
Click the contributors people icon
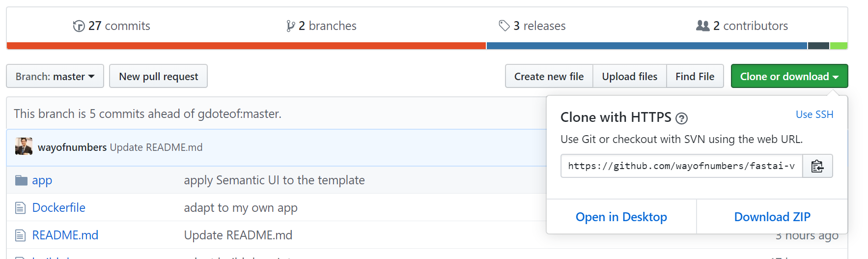tap(703, 26)
